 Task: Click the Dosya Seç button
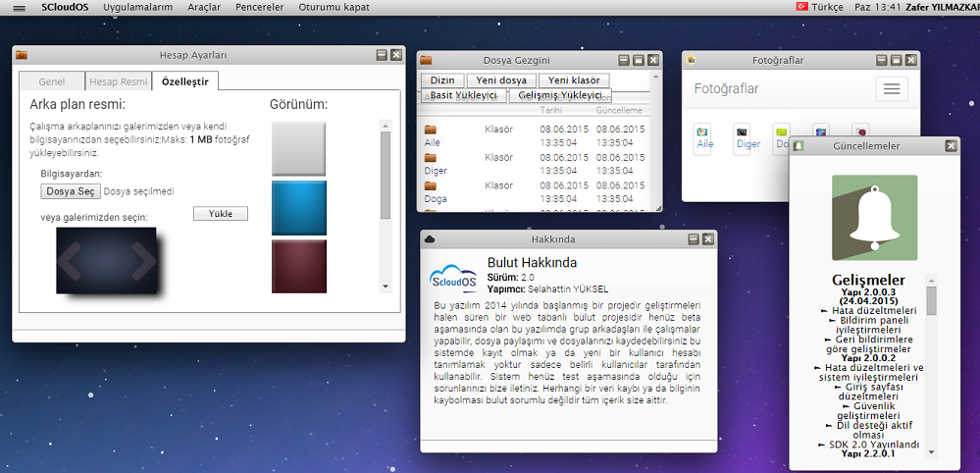[71, 191]
